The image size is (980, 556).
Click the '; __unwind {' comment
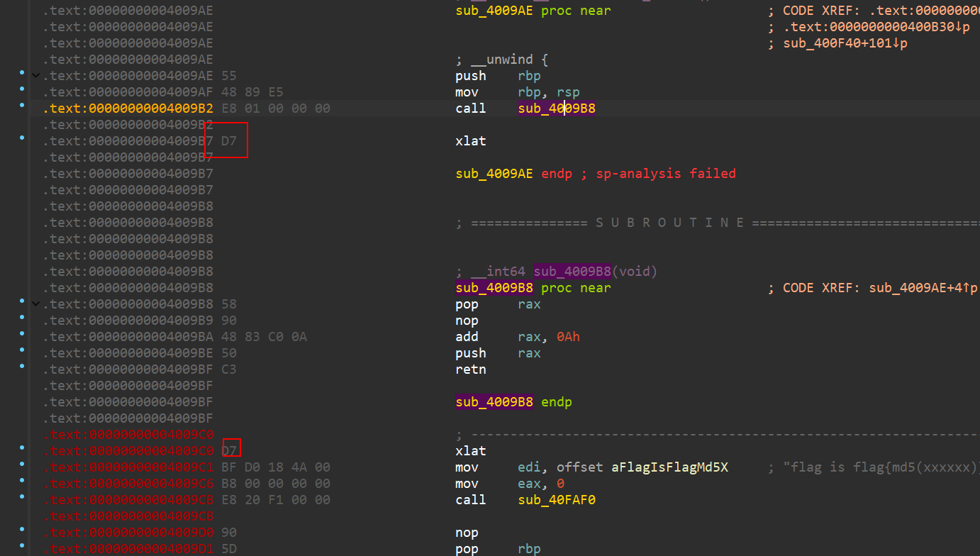click(x=501, y=60)
